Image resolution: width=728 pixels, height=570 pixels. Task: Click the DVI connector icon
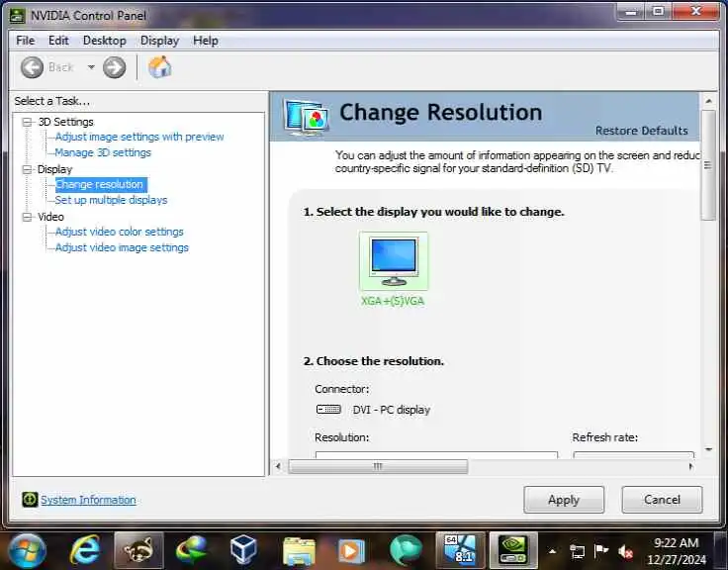[328, 410]
